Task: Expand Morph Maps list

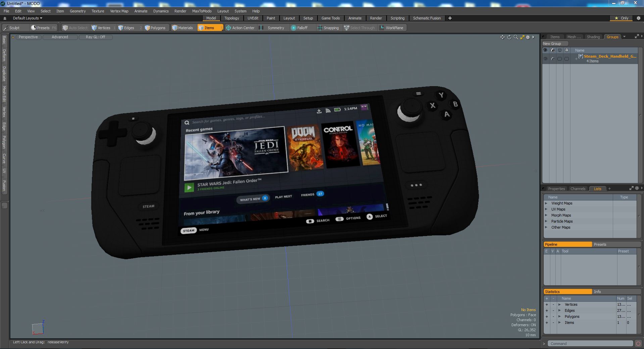Action: pyautogui.click(x=546, y=215)
